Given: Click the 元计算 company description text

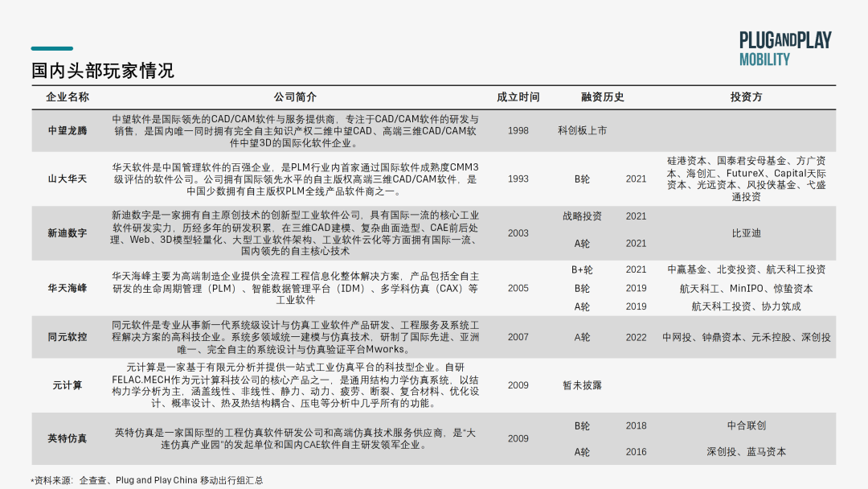Looking at the screenshot, I should [x=295, y=385].
